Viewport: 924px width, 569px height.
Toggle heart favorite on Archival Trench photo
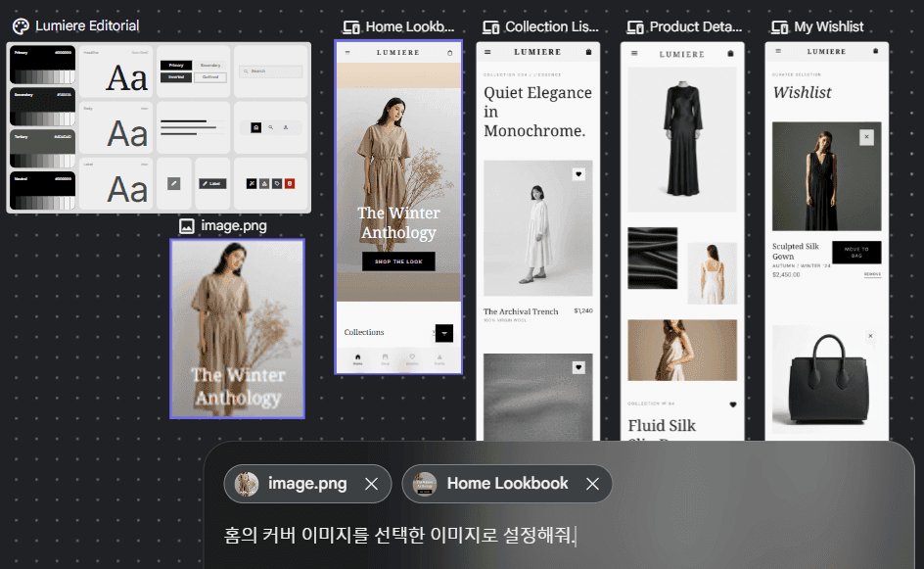tap(578, 174)
